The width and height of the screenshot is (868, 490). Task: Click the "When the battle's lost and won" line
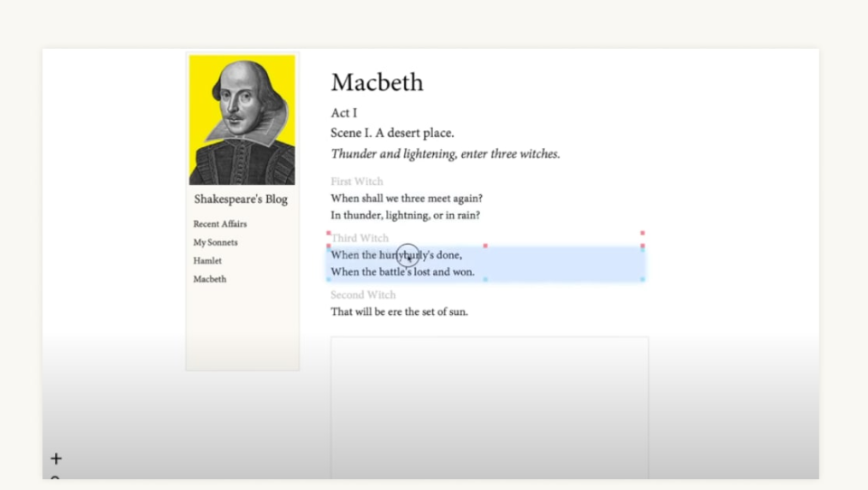coord(402,272)
